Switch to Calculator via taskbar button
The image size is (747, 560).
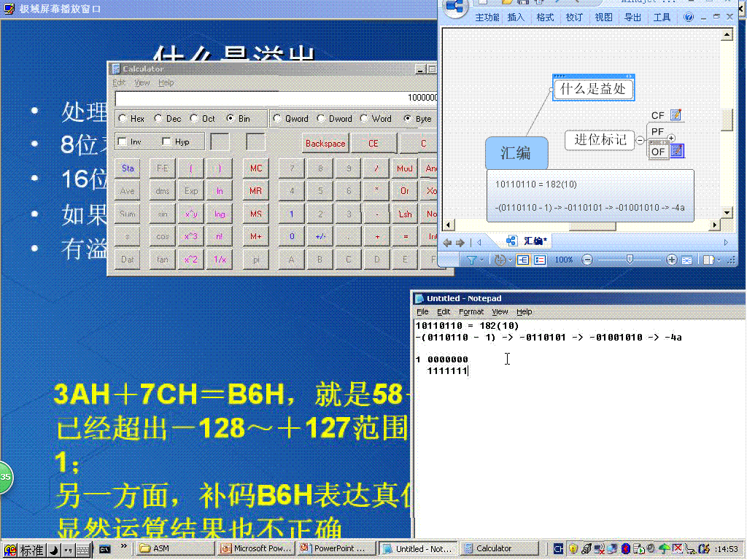click(x=499, y=548)
